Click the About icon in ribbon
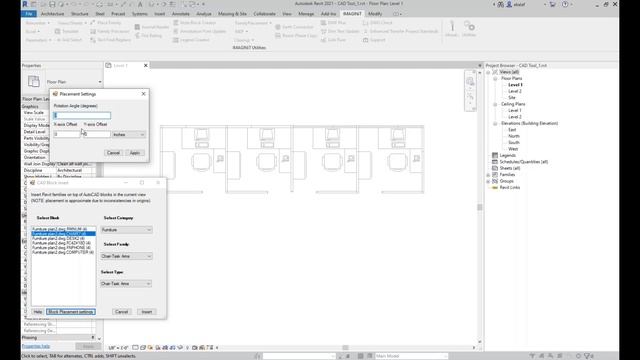 (452, 29)
